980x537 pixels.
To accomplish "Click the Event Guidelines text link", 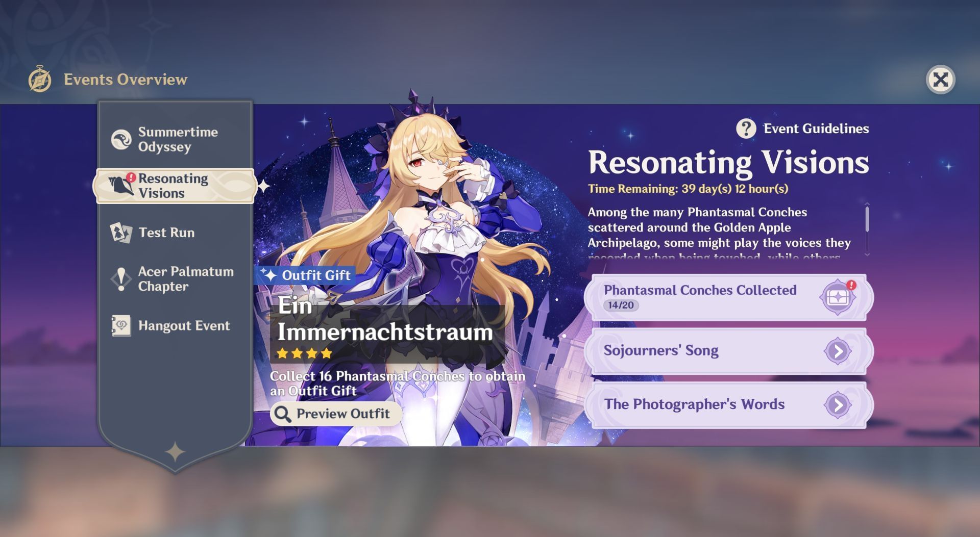I will (816, 129).
